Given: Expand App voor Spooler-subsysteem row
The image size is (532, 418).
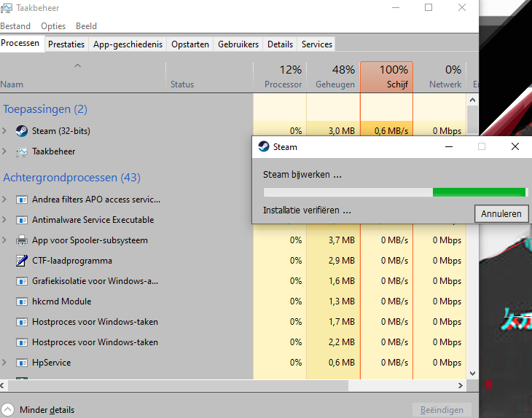Looking at the screenshot, I should click(4, 240).
